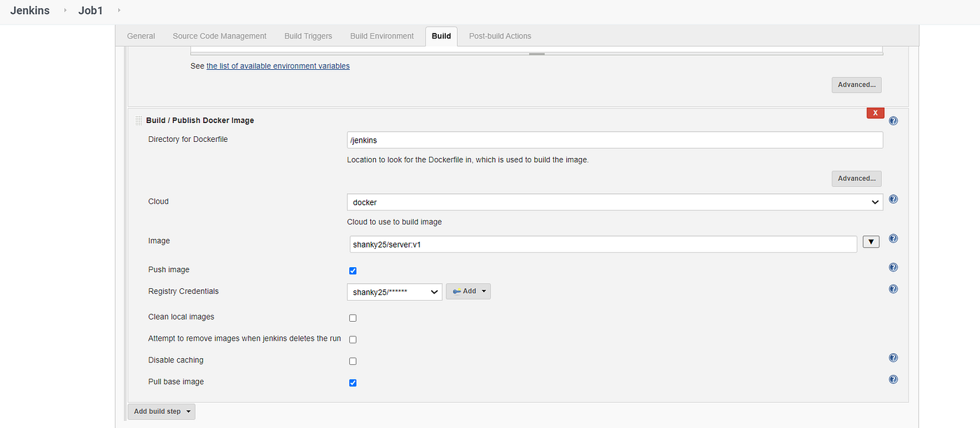Screen dimensions: 980x428
Task: Check Attempt to remove images when jenkins deletes the run
Action: [353, 339]
